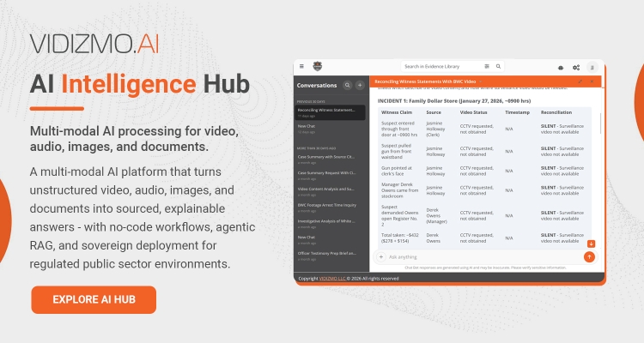Image resolution: width=644 pixels, height=343 pixels.
Task: Click the Timestamp column header
Action: 517,112
